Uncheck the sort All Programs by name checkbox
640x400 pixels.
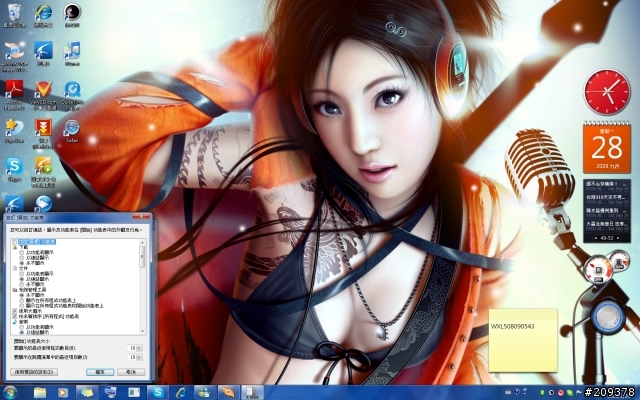[x=15, y=316]
